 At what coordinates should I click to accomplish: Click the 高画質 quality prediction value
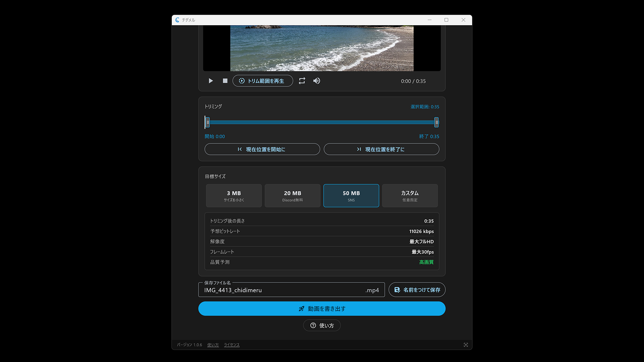(426, 262)
